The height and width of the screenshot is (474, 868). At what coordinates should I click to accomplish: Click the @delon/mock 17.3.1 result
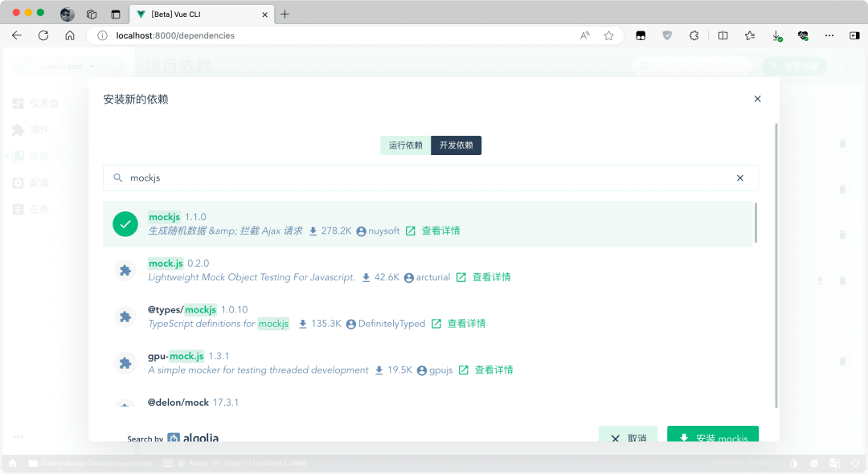(428, 402)
